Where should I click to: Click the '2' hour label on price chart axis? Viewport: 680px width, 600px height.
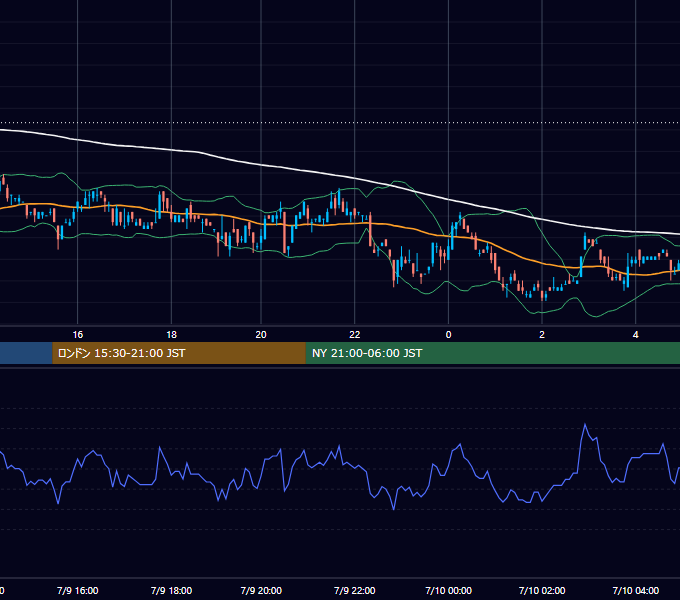click(x=542, y=335)
